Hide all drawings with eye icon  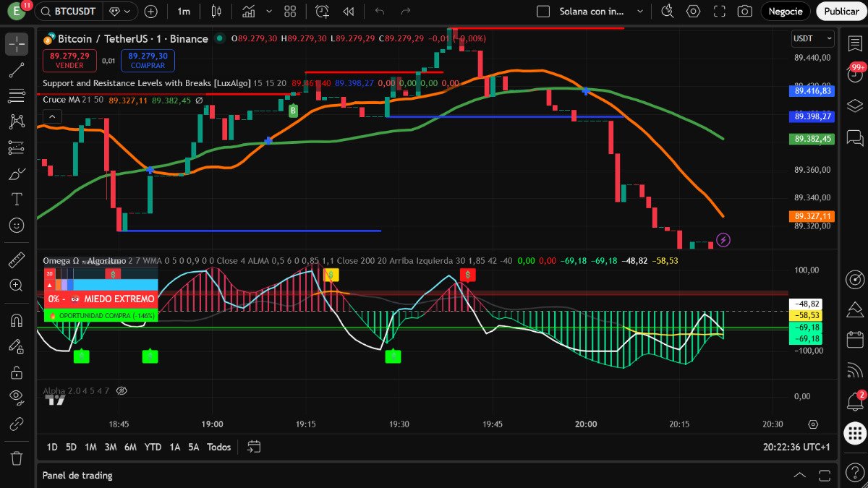[x=17, y=395]
